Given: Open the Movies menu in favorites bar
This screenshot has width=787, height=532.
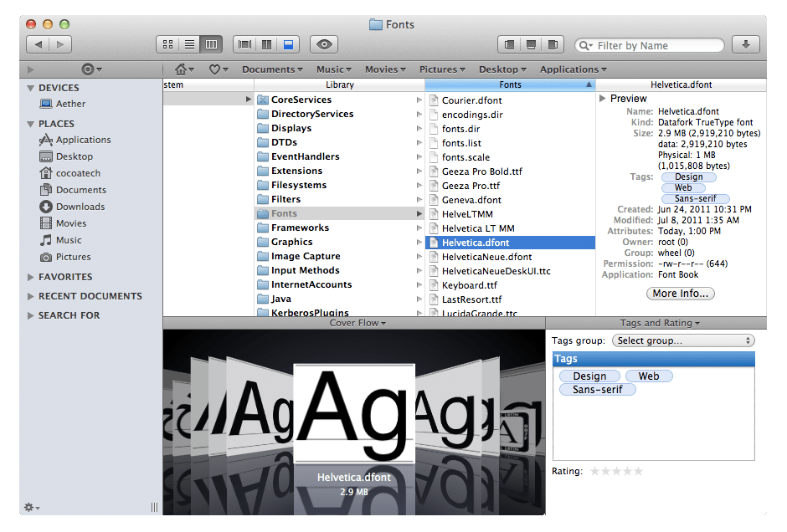Looking at the screenshot, I should 385,69.
